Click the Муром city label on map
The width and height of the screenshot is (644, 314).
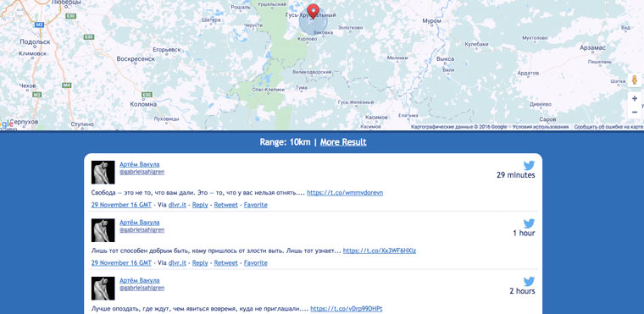432,20
